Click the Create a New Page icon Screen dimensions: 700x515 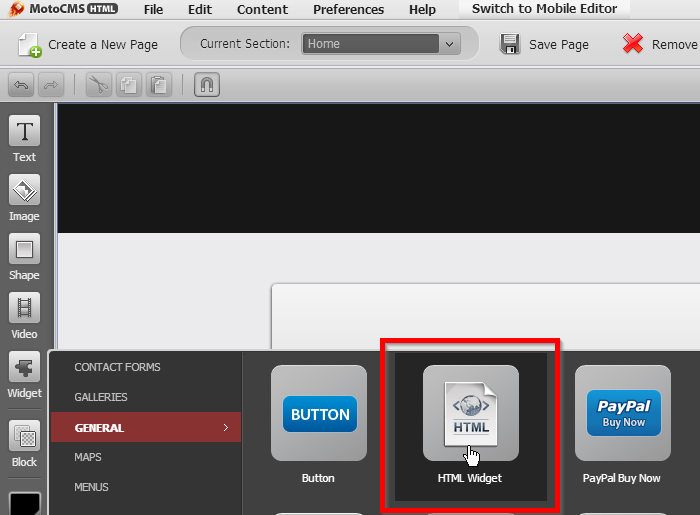click(x=29, y=45)
